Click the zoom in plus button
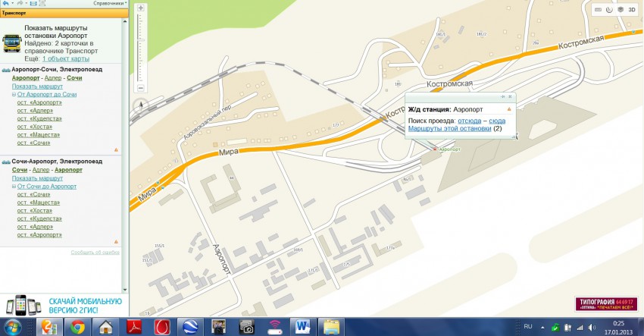The height and width of the screenshot is (336, 644). [x=142, y=8]
